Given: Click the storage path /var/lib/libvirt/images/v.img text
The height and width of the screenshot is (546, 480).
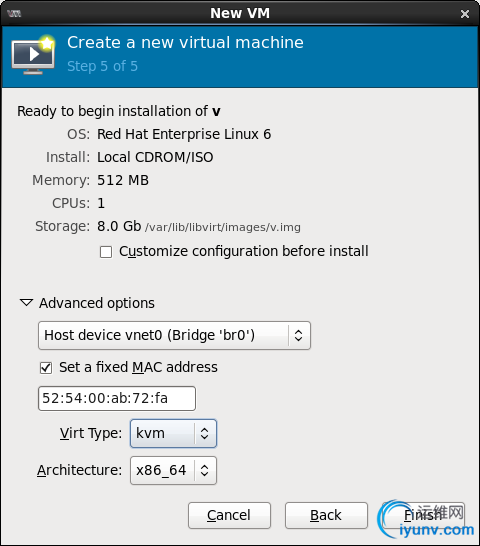Looking at the screenshot, I should click(223, 227).
